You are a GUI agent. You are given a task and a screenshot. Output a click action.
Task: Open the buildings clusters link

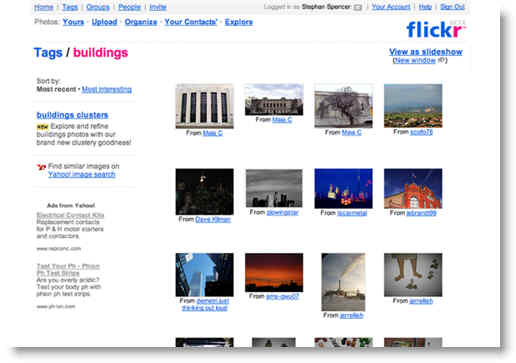(72, 115)
